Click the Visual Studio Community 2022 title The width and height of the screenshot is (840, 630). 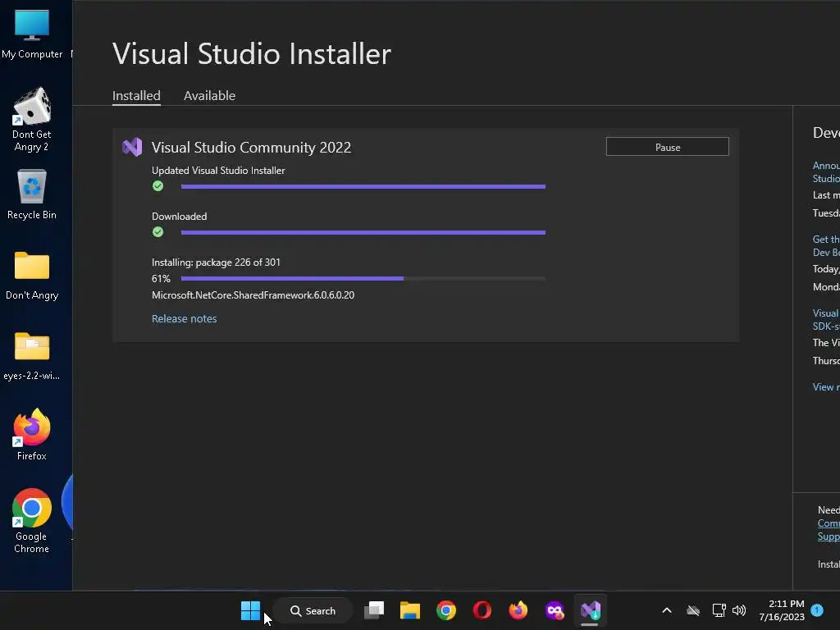pyautogui.click(x=251, y=148)
